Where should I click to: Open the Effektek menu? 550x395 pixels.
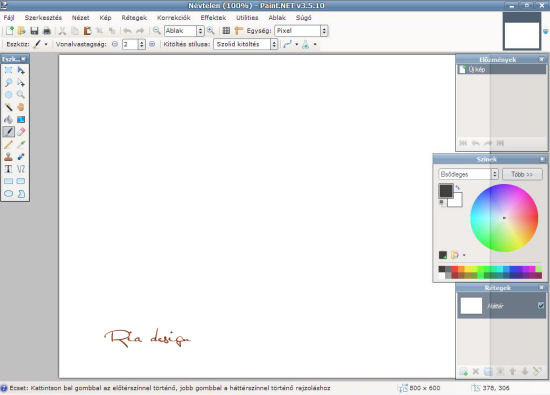pos(213,18)
